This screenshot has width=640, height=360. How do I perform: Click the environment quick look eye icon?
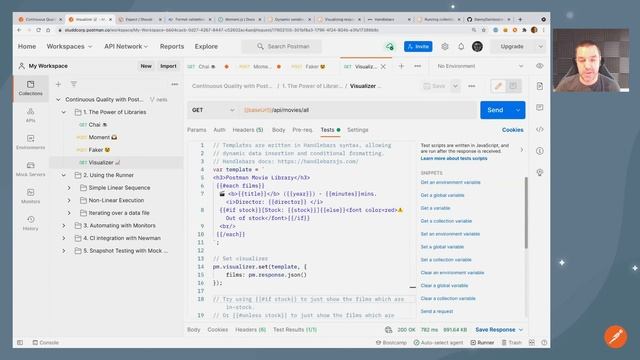540,66
